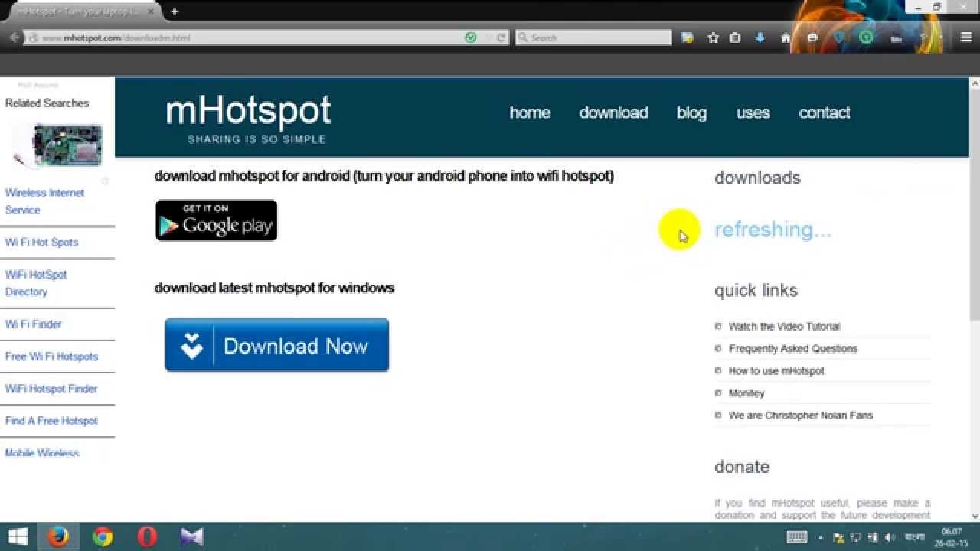The image size is (980, 551).
Task: Launch Google Chrome from the taskbar
Action: coord(103,536)
